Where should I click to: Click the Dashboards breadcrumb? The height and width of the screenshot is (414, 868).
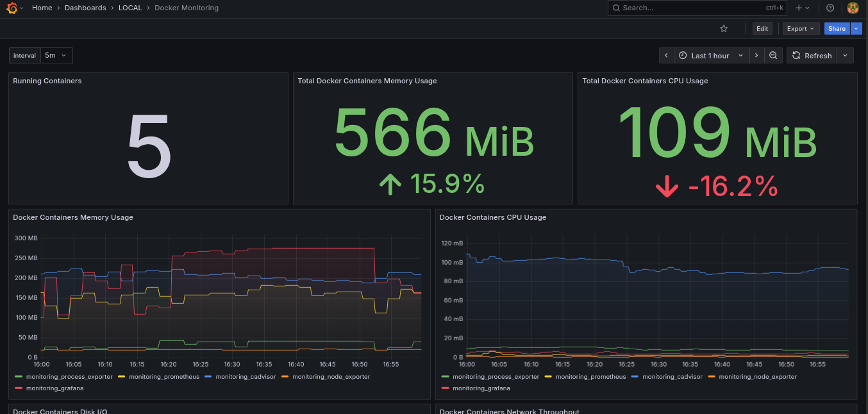point(85,8)
